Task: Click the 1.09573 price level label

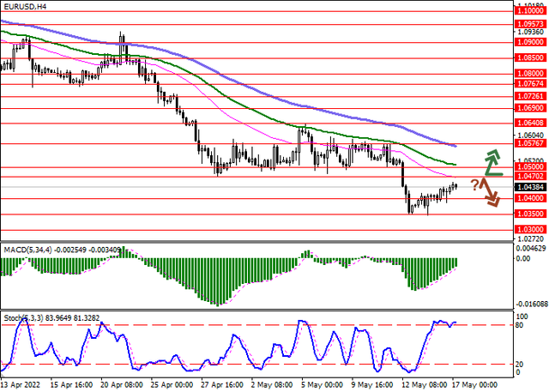Action: point(530,25)
